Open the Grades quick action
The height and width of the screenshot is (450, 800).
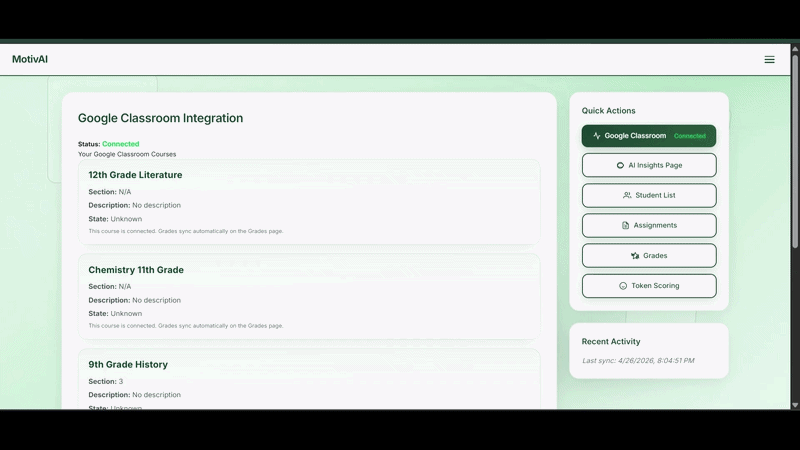[649, 256]
